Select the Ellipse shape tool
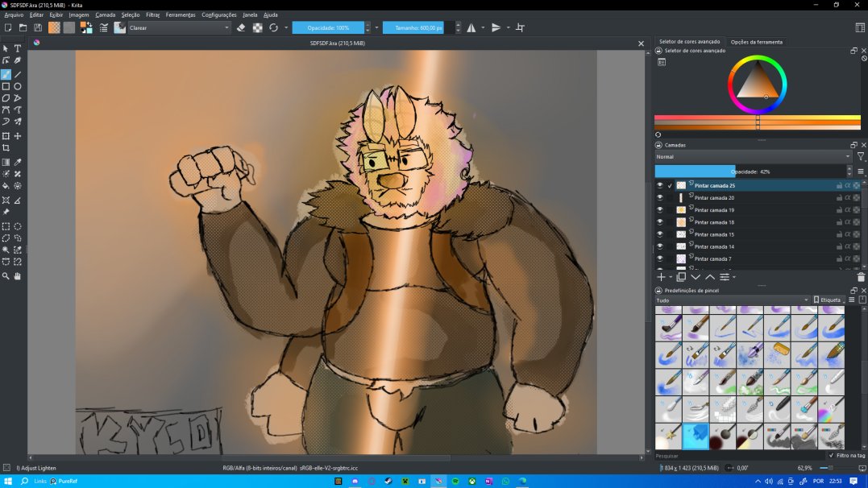This screenshot has height=488, width=868. click(x=18, y=86)
